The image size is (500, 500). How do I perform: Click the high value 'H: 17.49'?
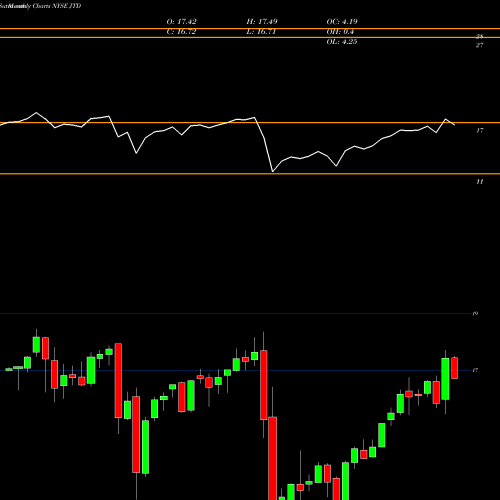262,22
